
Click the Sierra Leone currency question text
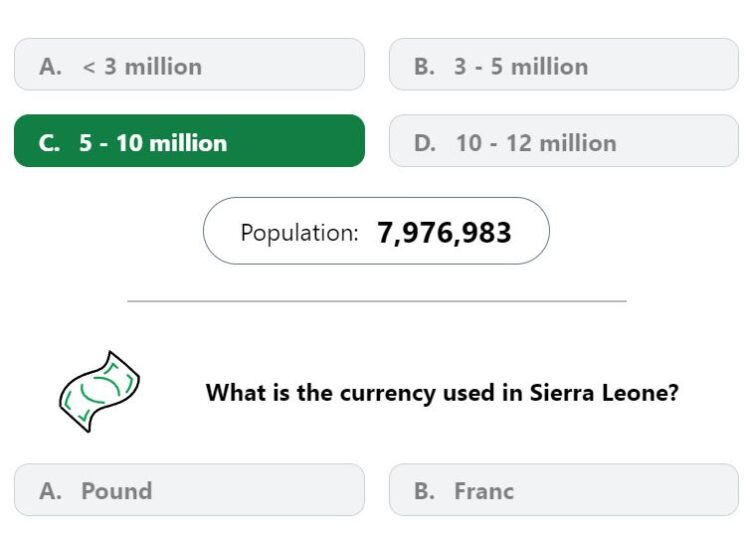pyautogui.click(x=442, y=393)
